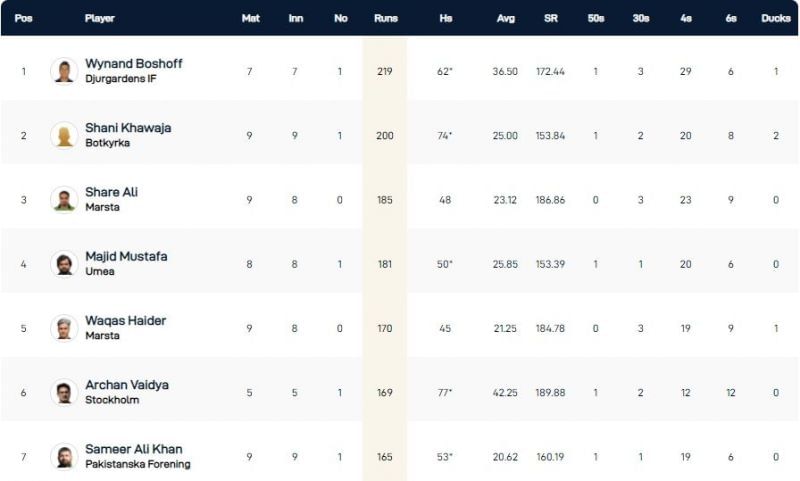Click Waqas Haider's avatar photo
800x481 pixels.
point(64,327)
